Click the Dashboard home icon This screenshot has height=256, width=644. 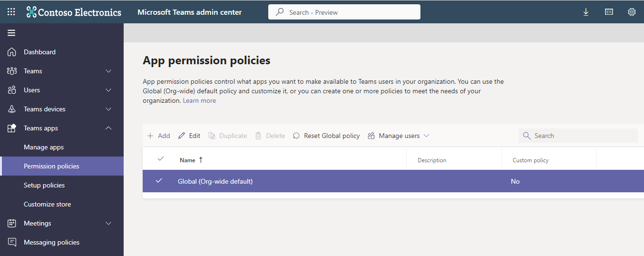(x=12, y=52)
